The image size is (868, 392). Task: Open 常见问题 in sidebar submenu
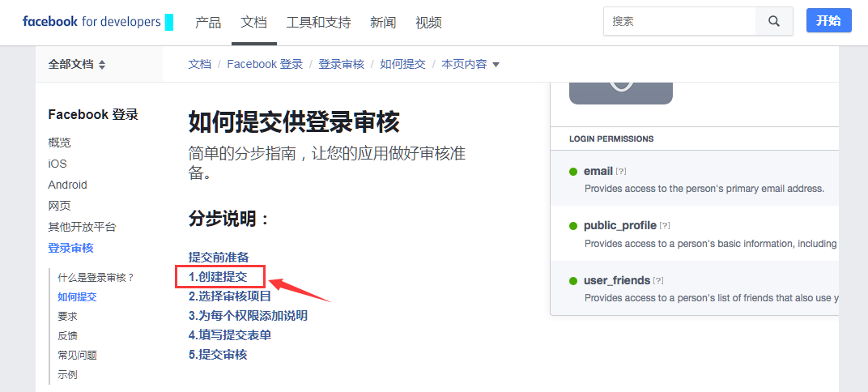tap(77, 355)
